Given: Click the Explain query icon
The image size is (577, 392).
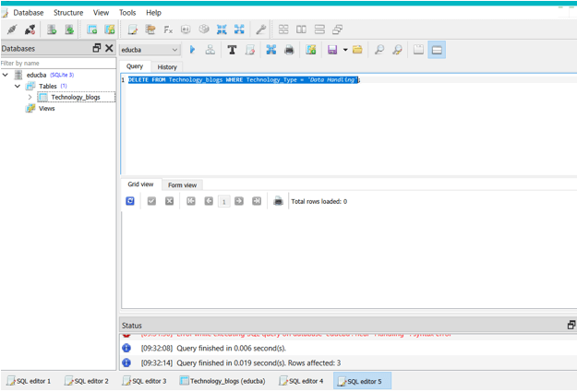Looking at the screenshot, I should (210, 50).
